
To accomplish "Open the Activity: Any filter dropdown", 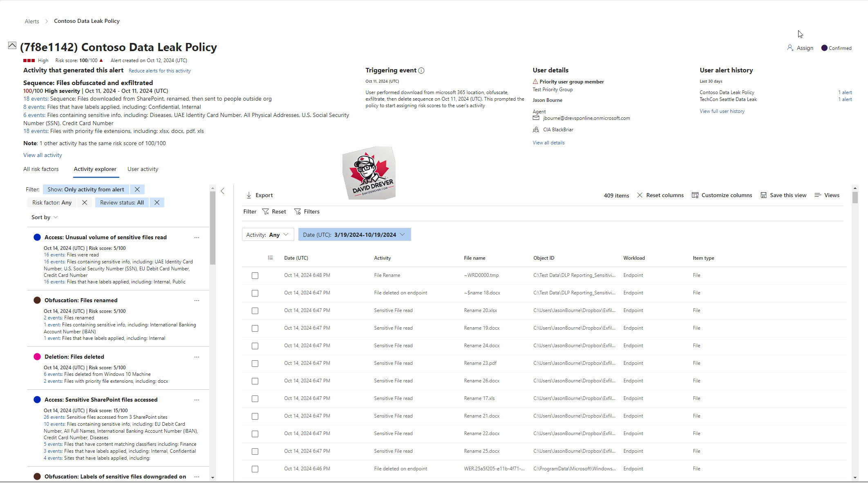I will click(268, 235).
